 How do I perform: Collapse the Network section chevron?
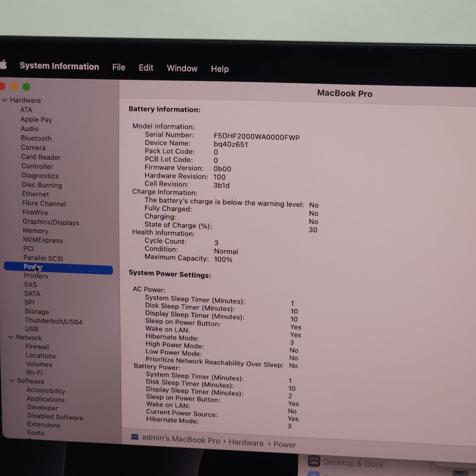pyautogui.click(x=11, y=337)
